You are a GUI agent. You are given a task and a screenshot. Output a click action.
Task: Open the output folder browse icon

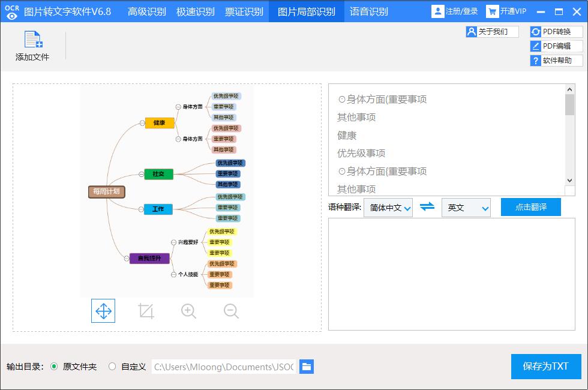307,367
